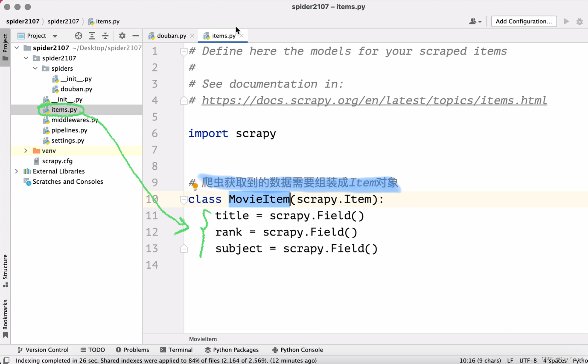The width and height of the screenshot is (588, 364).
Task: Fold the MovieItem class at line 10
Action: pos(184,200)
